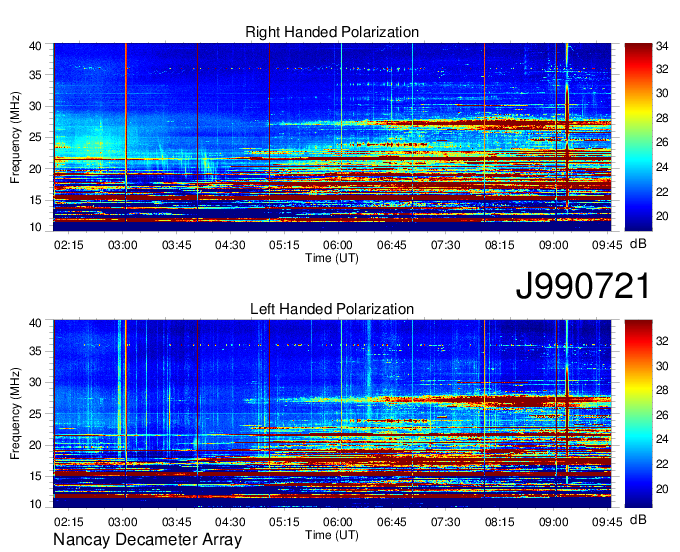
Task: Click the 06:00 tick under Left Handed plot
Action: tap(338, 522)
